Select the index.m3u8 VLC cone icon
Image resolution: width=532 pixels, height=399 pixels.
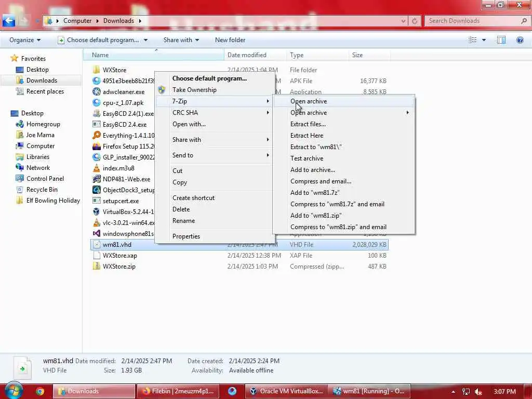pos(96,168)
